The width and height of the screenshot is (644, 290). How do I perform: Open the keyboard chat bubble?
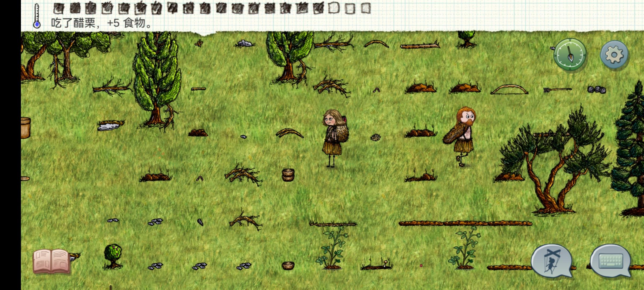click(610, 260)
